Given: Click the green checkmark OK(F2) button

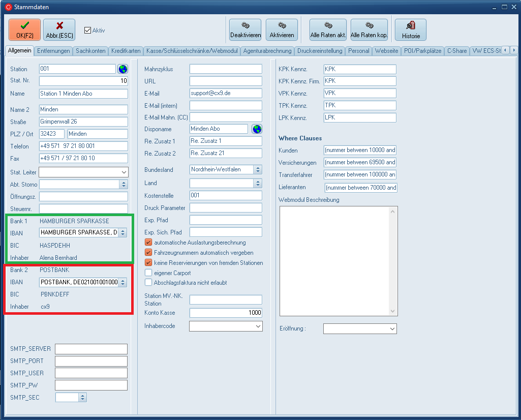Looking at the screenshot, I should tap(24, 30).
